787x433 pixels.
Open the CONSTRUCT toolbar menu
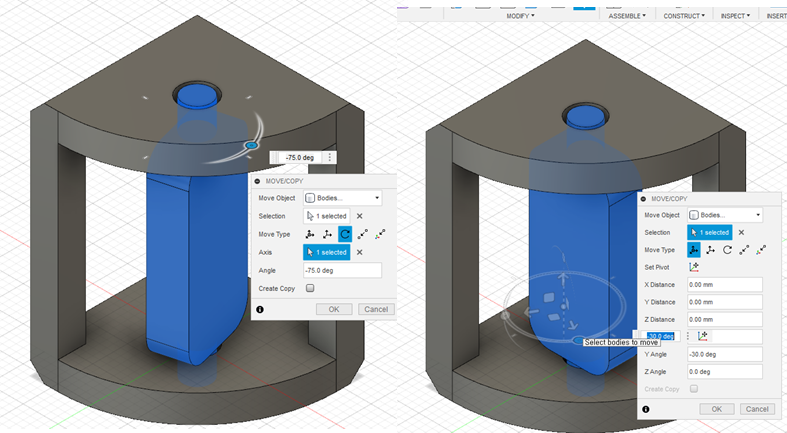pos(684,16)
